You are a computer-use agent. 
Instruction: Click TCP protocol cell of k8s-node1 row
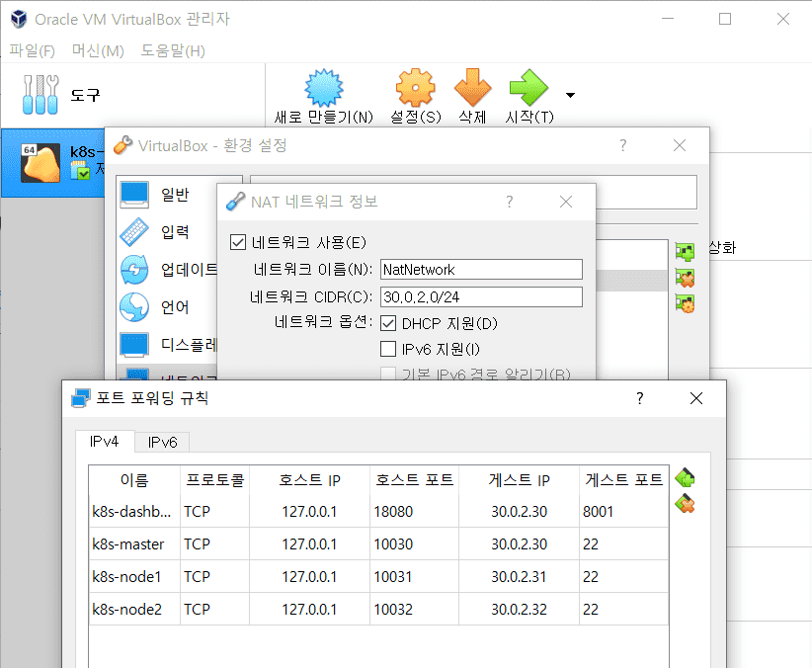pos(215,577)
